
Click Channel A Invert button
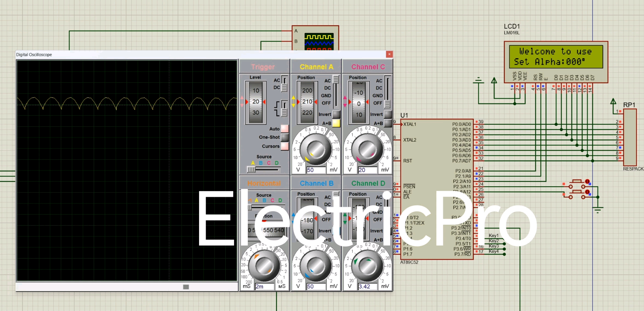(336, 114)
